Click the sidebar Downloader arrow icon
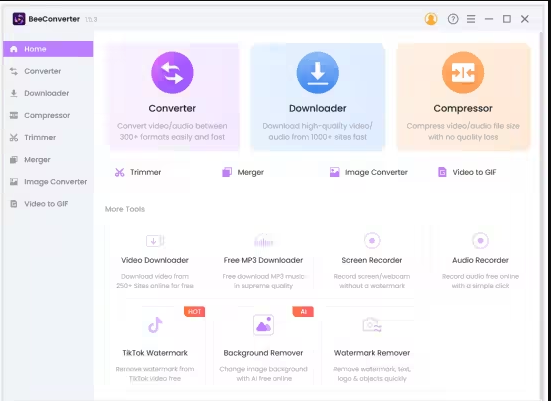Screen dimensions: 551x401 point(14,93)
